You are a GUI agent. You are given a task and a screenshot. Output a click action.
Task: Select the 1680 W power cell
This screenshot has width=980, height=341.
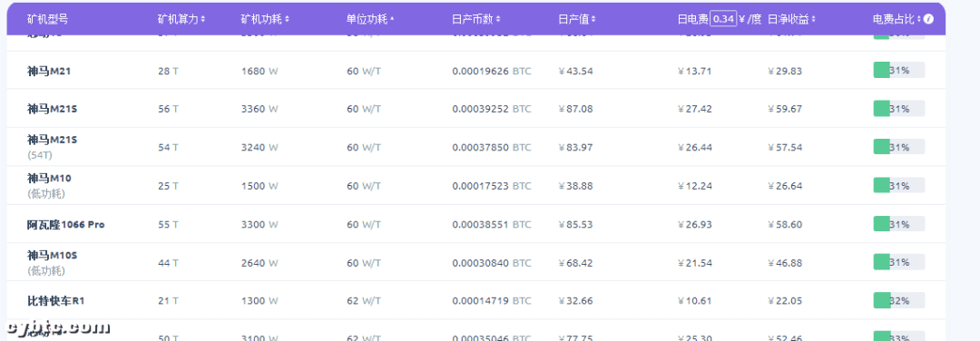click(260, 72)
